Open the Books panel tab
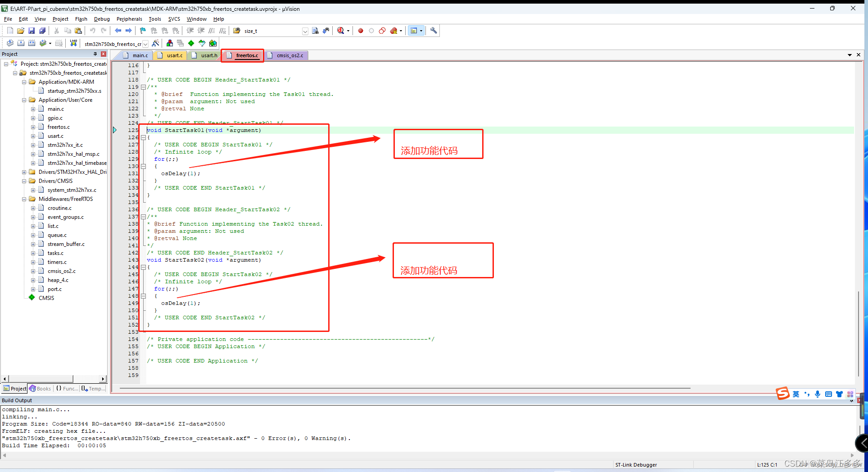Screen dimensions: 868x472 tap(40, 389)
